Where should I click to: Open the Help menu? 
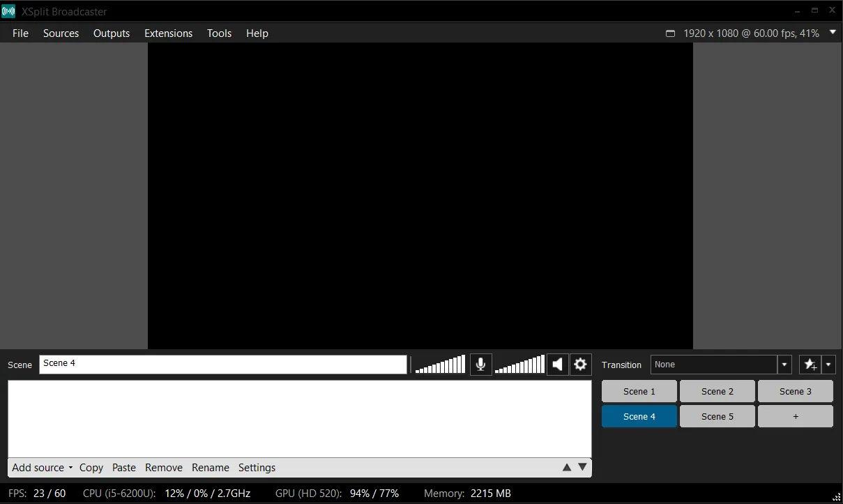257,33
